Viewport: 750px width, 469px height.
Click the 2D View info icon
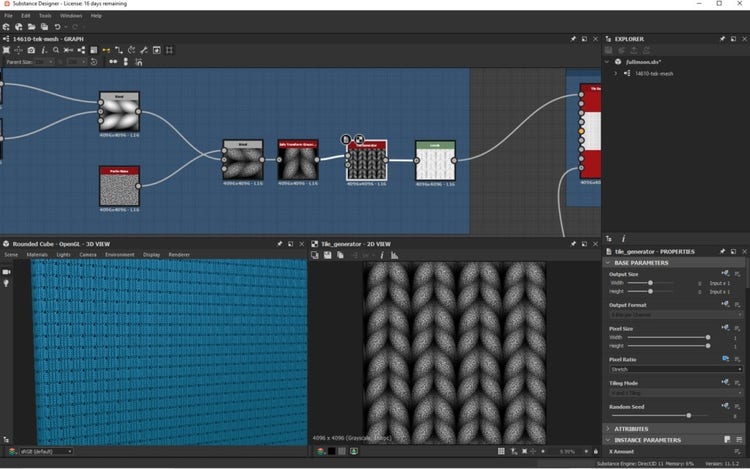pyautogui.click(x=382, y=255)
